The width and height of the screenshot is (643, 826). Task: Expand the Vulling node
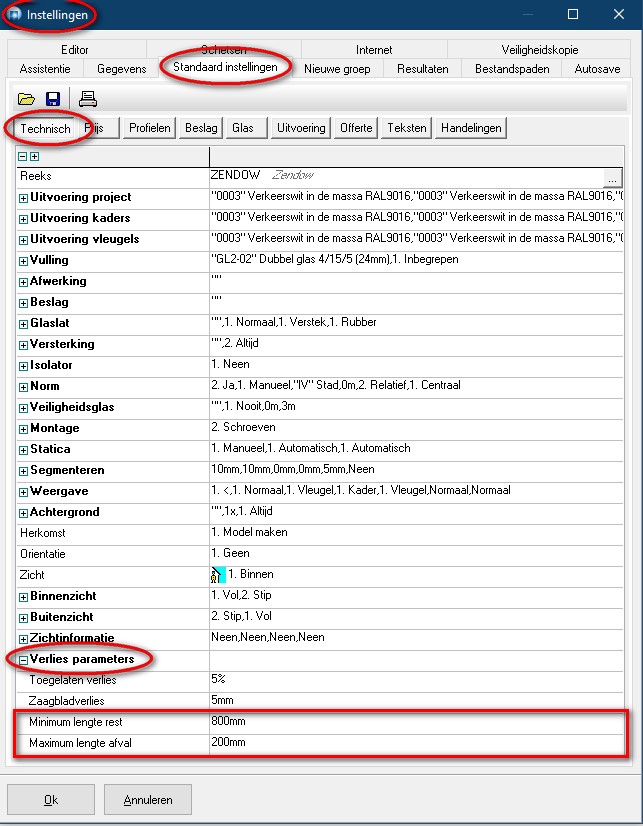tap(23, 261)
